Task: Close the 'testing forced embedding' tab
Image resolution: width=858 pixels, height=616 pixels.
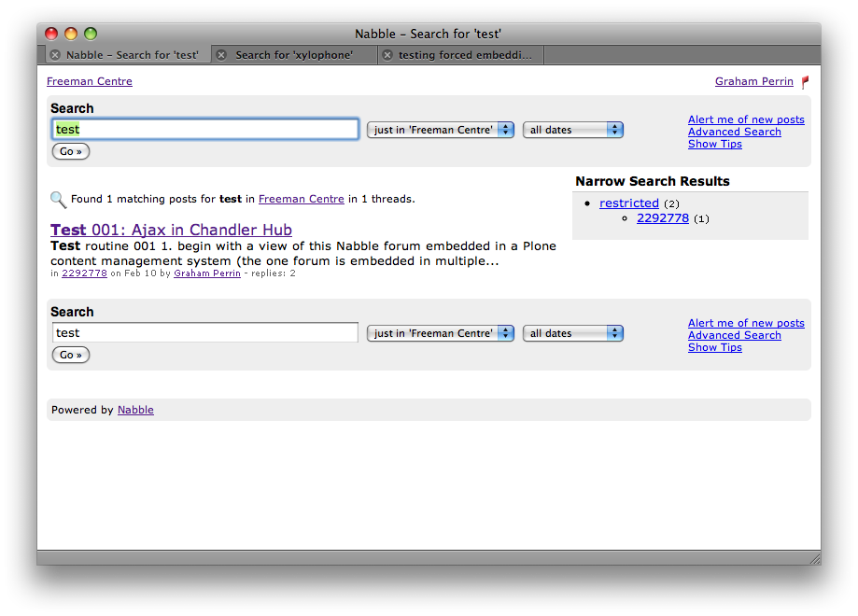Action: point(387,55)
